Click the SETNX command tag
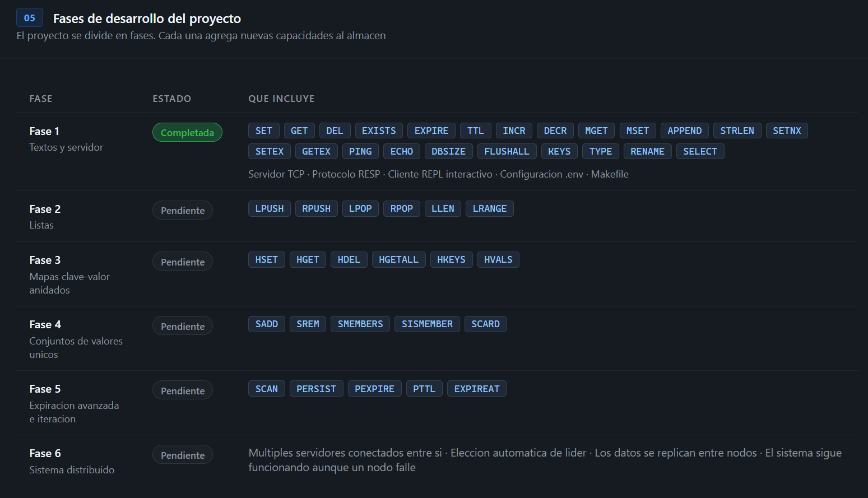This screenshot has width=868, height=498. click(787, 131)
